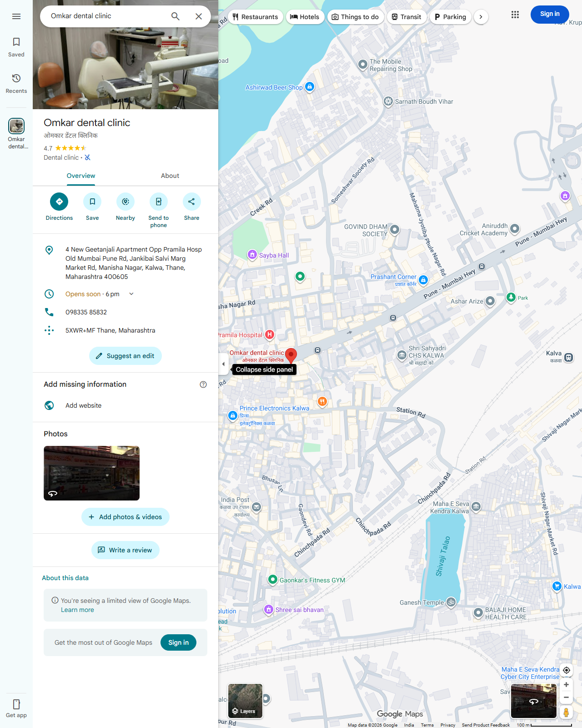Click the phone number 098335 85832
Image resolution: width=582 pixels, height=728 pixels.
click(86, 312)
